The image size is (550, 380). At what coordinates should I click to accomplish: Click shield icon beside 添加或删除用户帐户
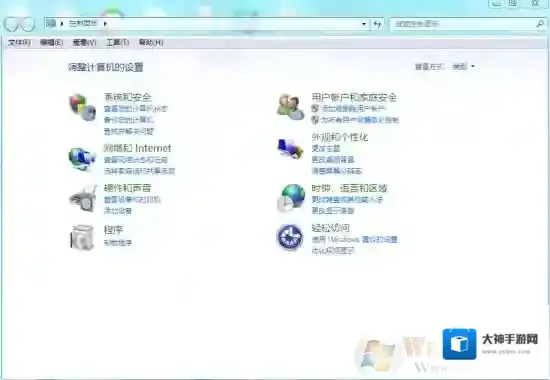pyautogui.click(x=315, y=108)
